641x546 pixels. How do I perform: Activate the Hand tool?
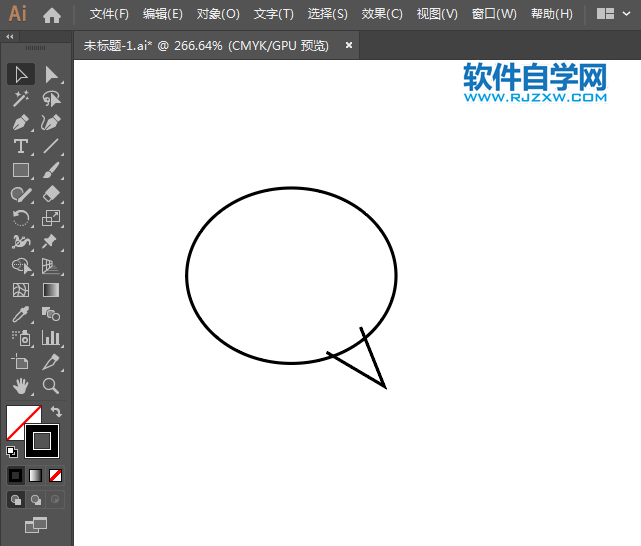point(21,386)
